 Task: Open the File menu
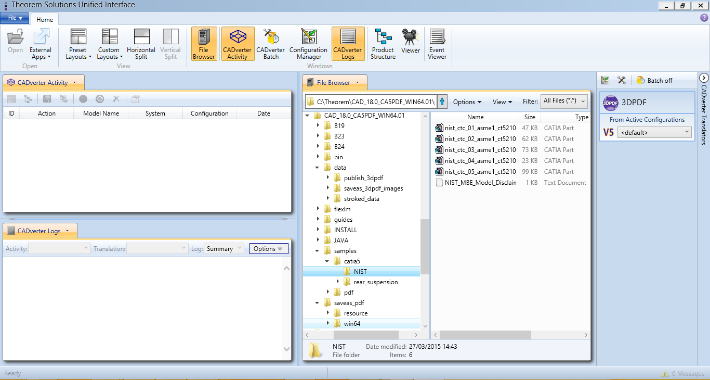click(x=14, y=18)
